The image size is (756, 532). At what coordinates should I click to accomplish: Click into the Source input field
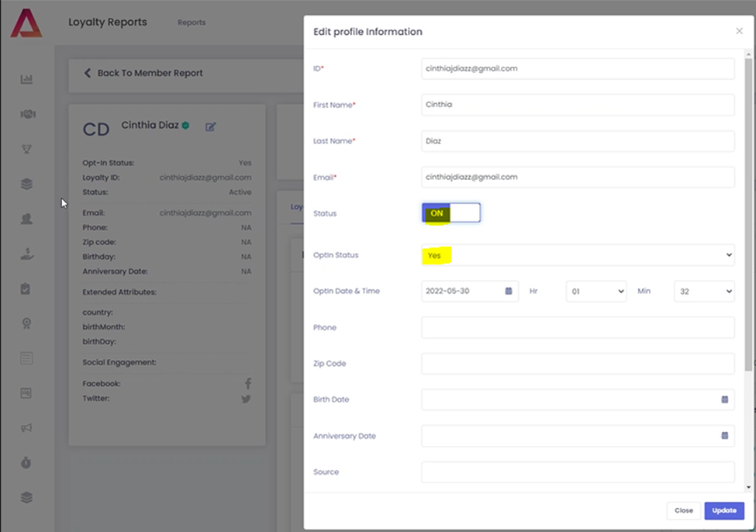[x=578, y=472]
